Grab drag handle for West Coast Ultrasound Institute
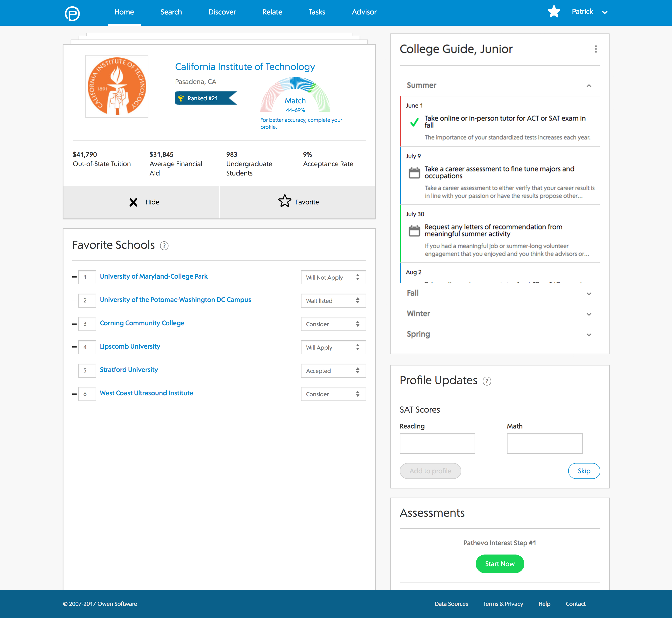Screen dimensions: 672x618 click(x=74, y=394)
